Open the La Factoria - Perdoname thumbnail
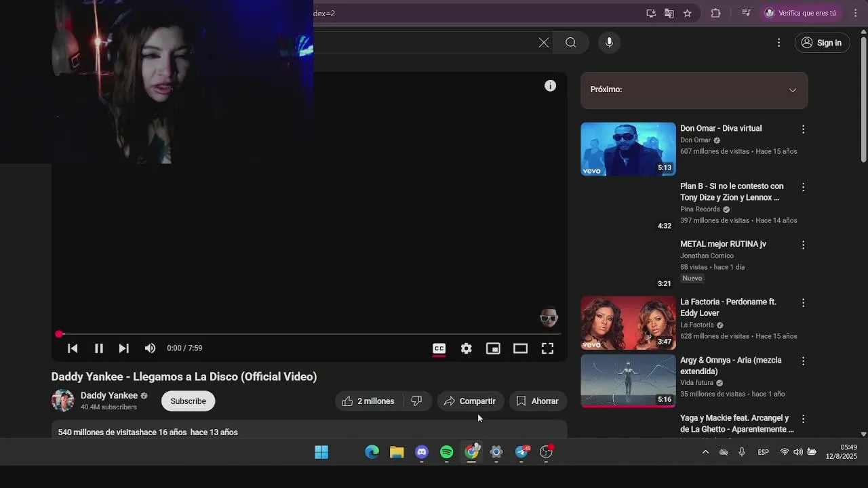The image size is (868, 488). (x=628, y=323)
